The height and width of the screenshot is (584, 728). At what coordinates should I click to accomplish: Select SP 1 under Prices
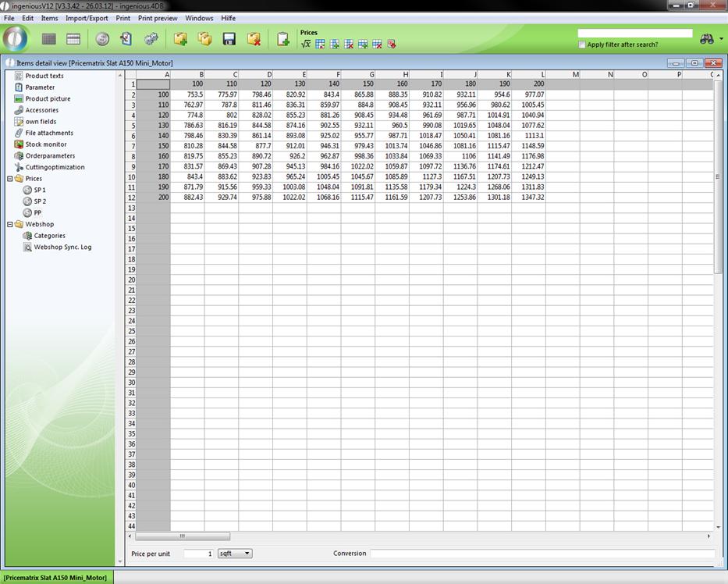39,190
